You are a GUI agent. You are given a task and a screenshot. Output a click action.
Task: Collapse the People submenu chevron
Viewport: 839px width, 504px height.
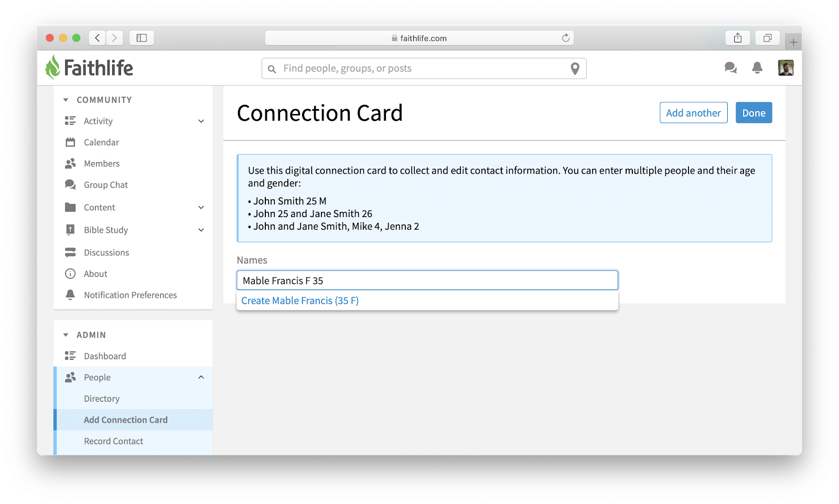pos(201,377)
